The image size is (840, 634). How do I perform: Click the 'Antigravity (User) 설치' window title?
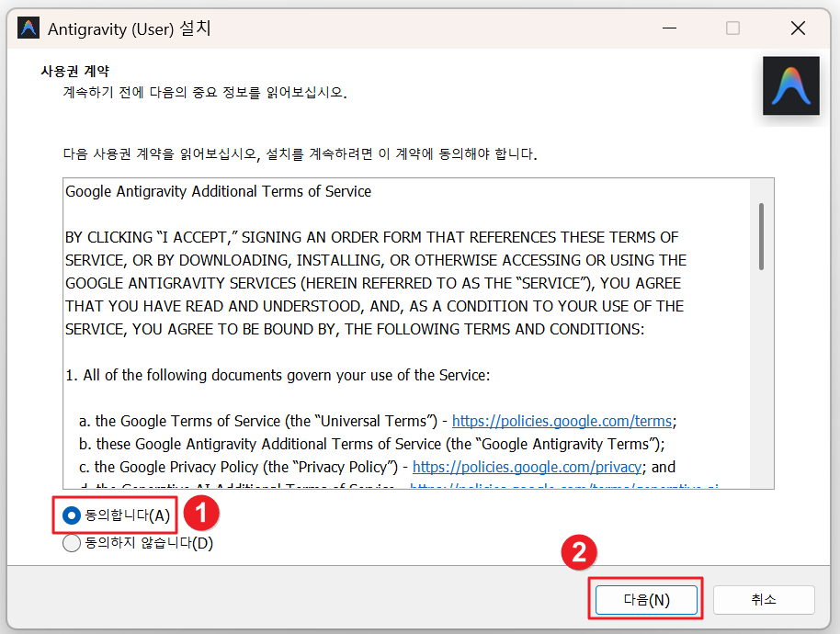(x=129, y=28)
